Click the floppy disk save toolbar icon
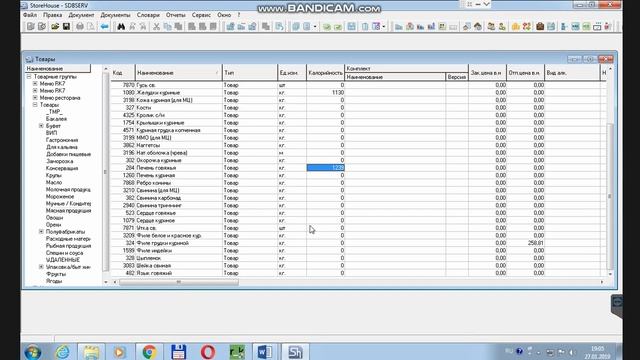The image size is (640, 360). 66,27
